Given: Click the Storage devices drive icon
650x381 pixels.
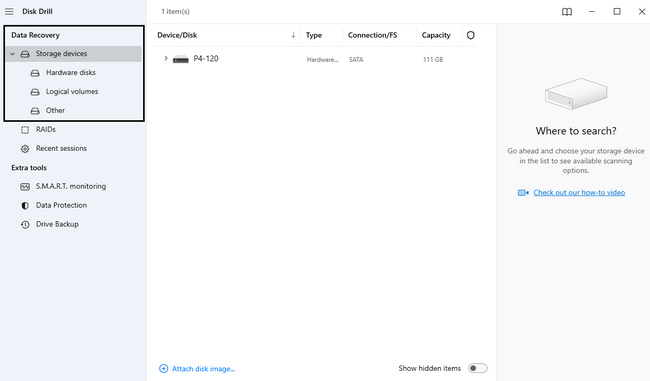Looking at the screenshot, I should click(25, 54).
